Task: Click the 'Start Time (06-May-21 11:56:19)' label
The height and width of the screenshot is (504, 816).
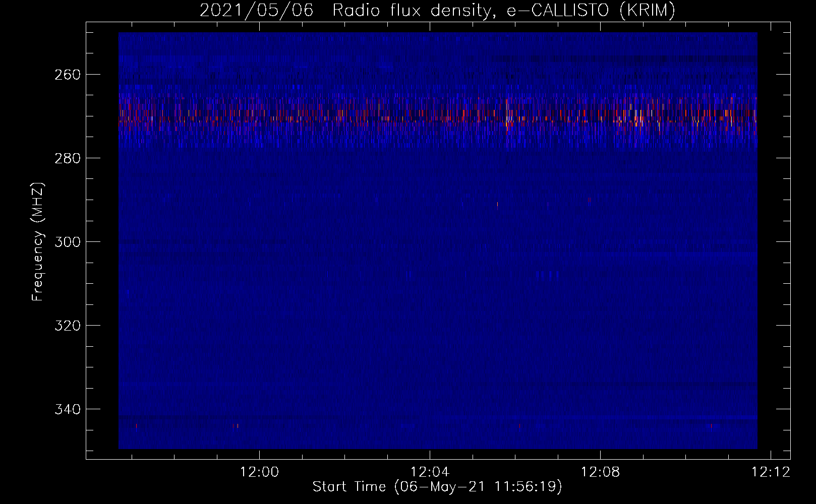Action: pos(437,487)
